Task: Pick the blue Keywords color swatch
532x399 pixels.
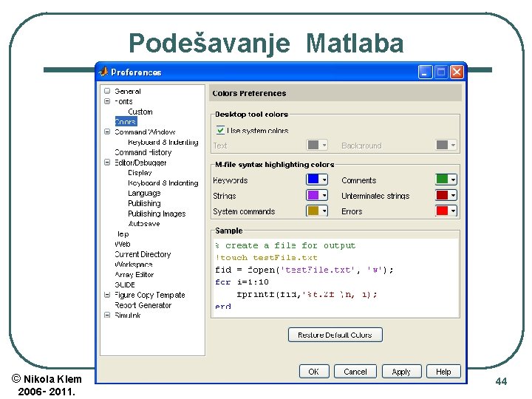Action: [x=313, y=179]
